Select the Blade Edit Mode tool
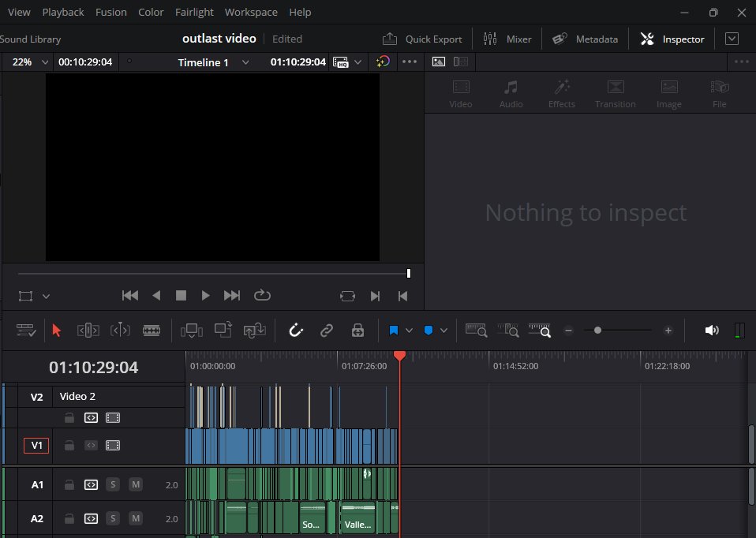The height and width of the screenshot is (538, 756). 152,331
